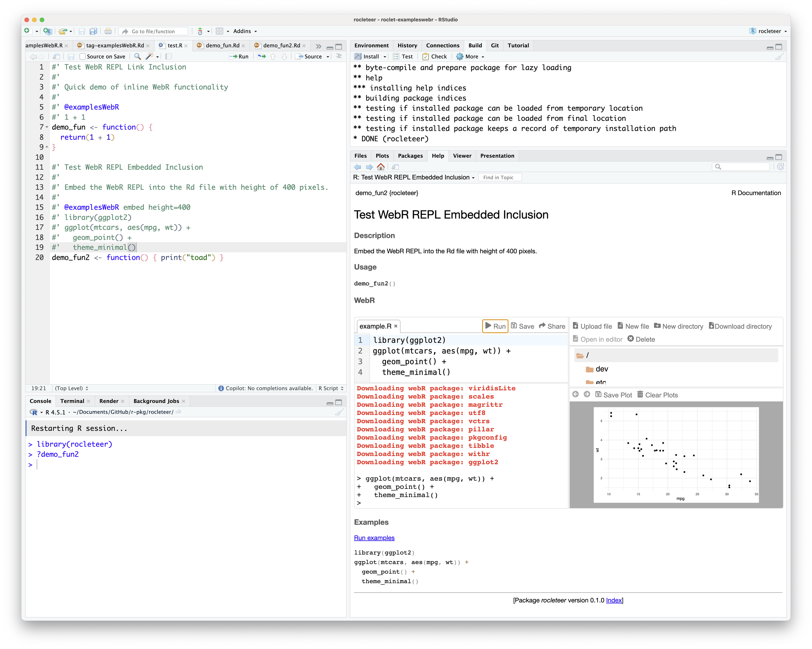Click Upload file in WebR files panel
The image size is (812, 649).
(592, 326)
